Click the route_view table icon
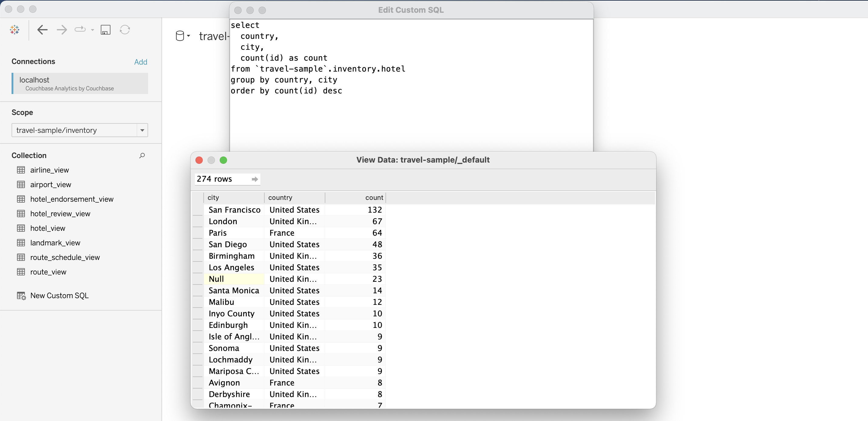The height and width of the screenshot is (421, 868). tap(21, 272)
